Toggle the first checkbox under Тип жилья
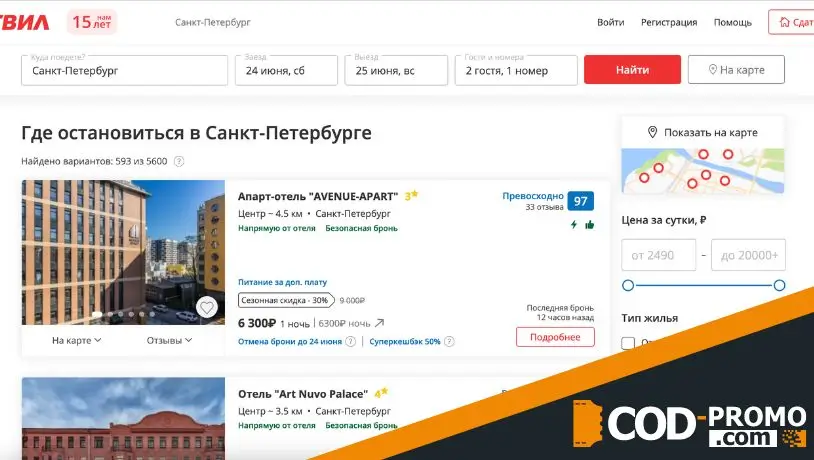This screenshot has height=460, width=814. click(628, 343)
